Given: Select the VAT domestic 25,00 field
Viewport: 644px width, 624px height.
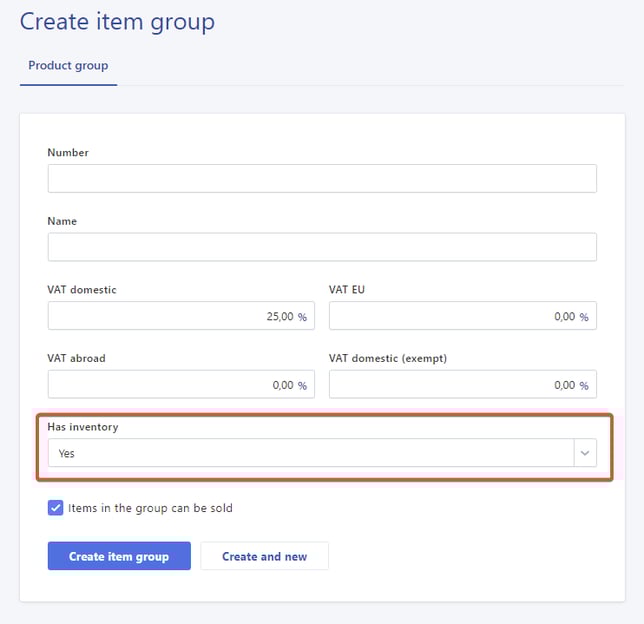Looking at the screenshot, I should click(x=170, y=316).
